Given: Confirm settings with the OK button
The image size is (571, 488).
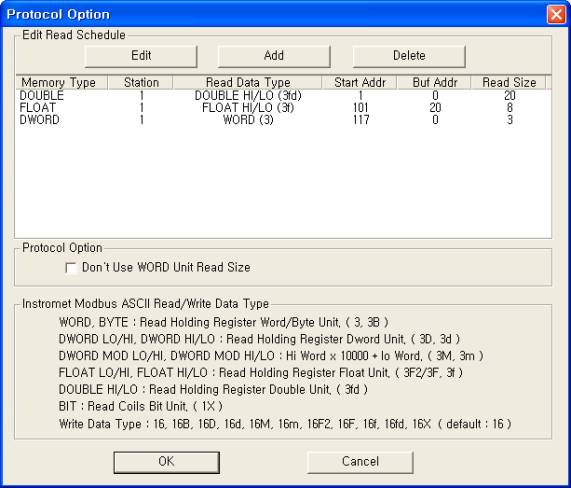Looking at the screenshot, I should click(166, 462).
